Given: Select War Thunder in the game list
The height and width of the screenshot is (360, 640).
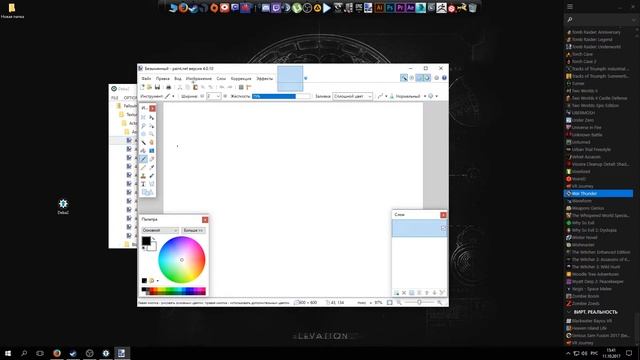Looking at the screenshot, I should [x=598, y=193].
